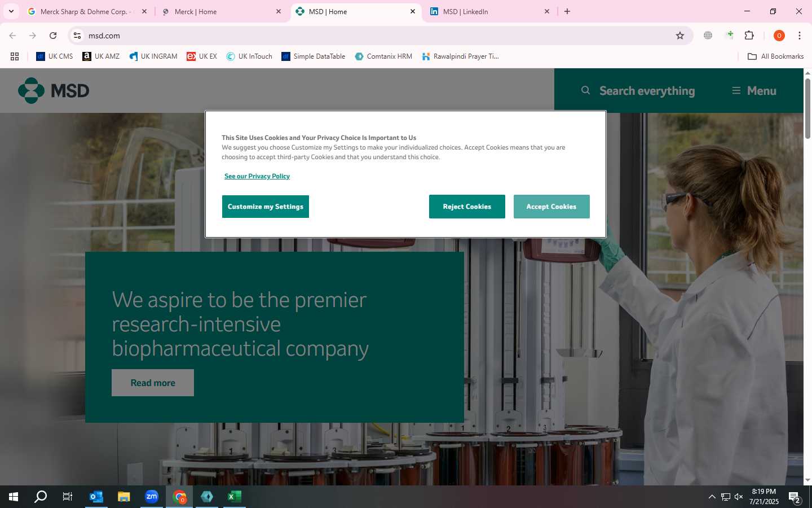Viewport: 812px width, 508px height.
Task: Open File Explorer from the taskbar
Action: (x=124, y=497)
